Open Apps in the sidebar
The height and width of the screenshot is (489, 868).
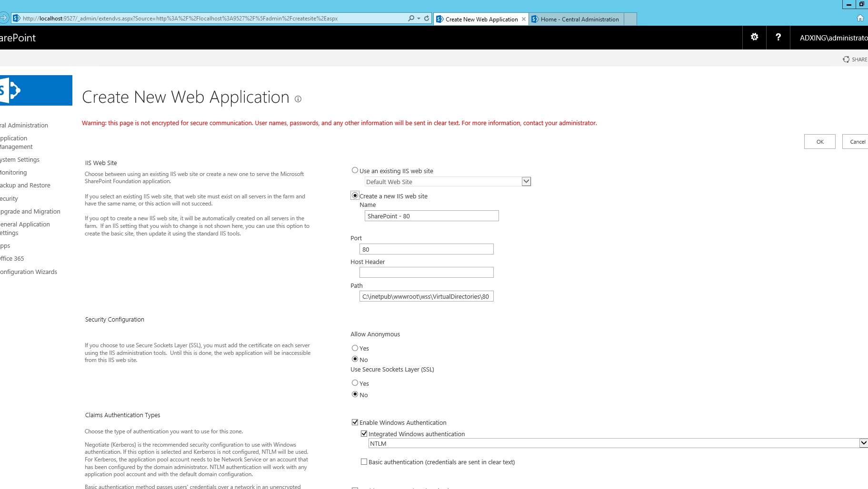click(5, 246)
